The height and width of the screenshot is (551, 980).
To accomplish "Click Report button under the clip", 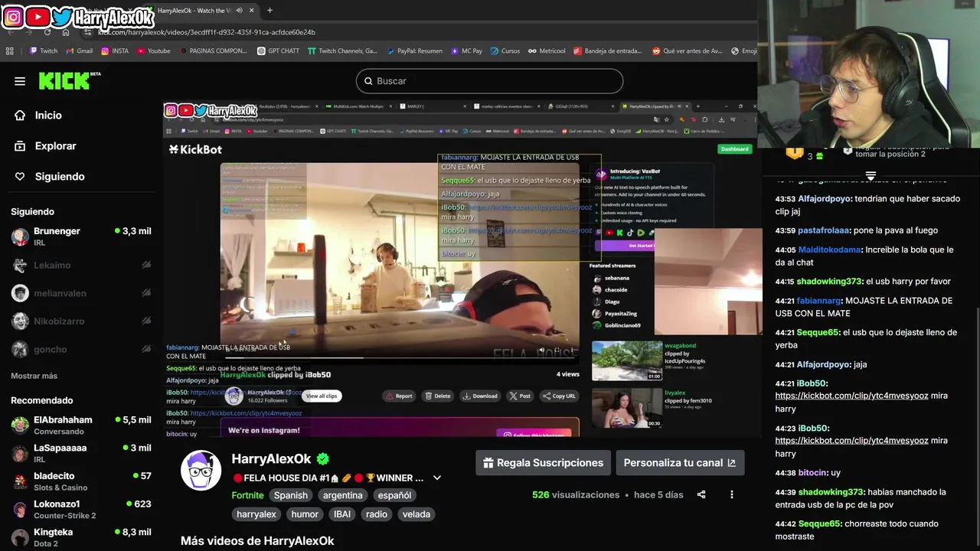I will (398, 396).
